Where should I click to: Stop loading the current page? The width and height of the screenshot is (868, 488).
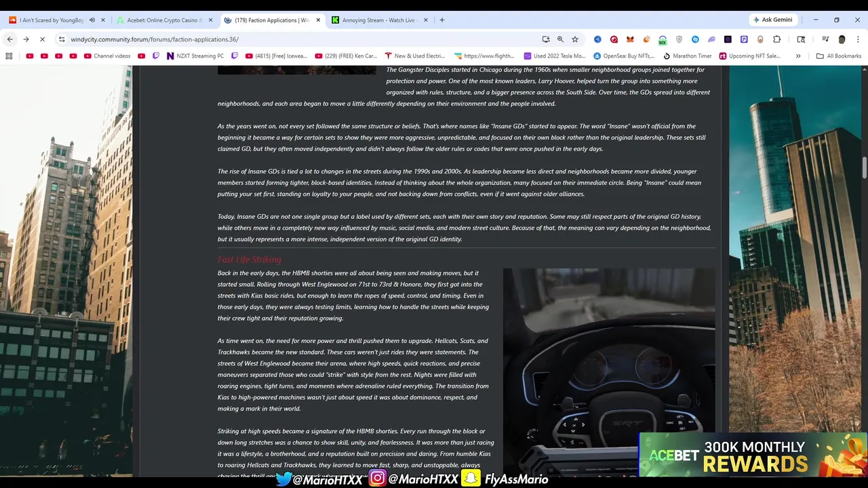tap(42, 39)
